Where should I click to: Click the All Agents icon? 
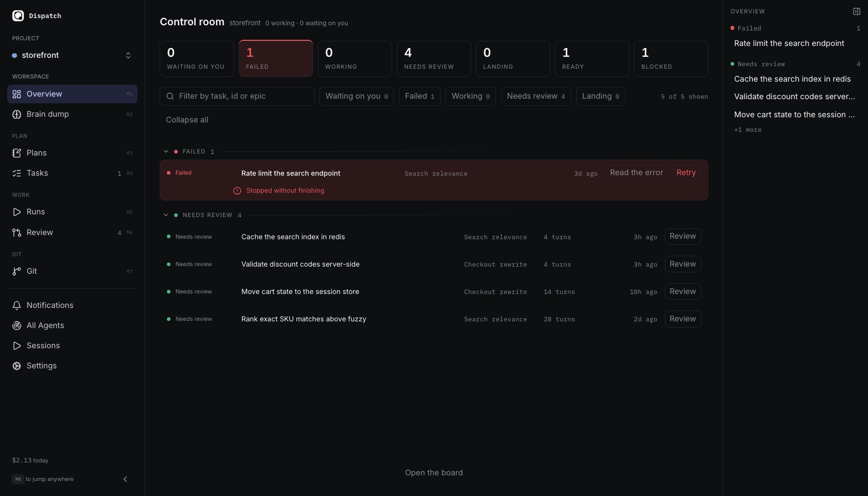pyautogui.click(x=17, y=326)
